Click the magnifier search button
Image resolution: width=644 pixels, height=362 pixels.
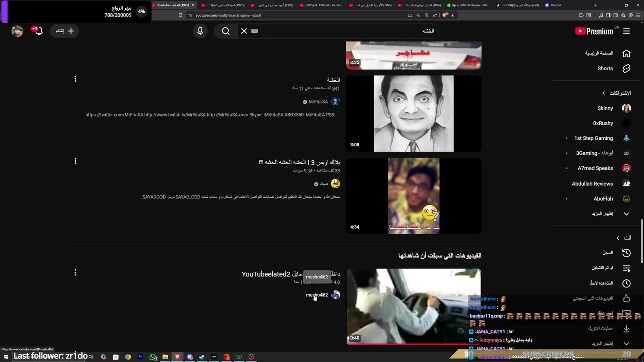click(x=226, y=31)
